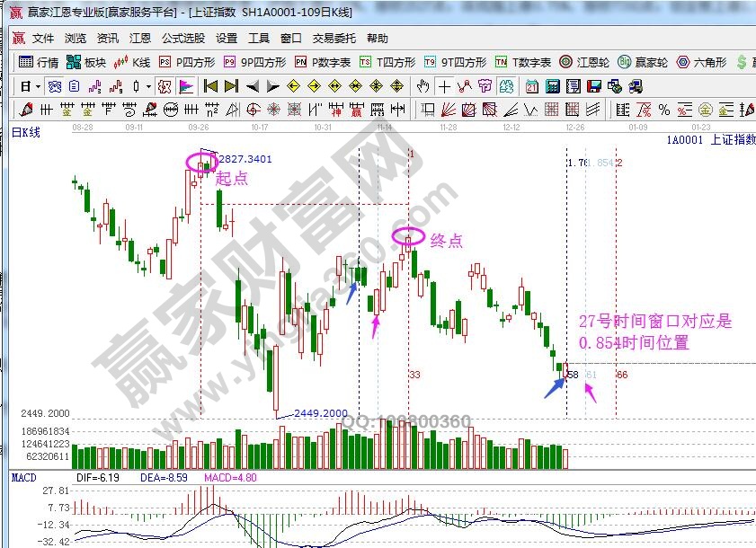Select the percent sign drawing tool
This screenshot has width=756, height=548.
click(x=663, y=110)
